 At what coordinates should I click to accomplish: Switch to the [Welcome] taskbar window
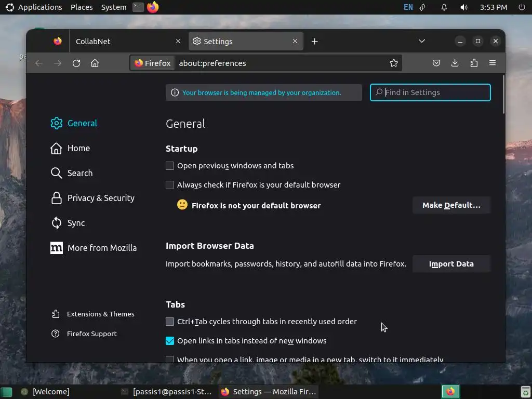[x=45, y=392]
